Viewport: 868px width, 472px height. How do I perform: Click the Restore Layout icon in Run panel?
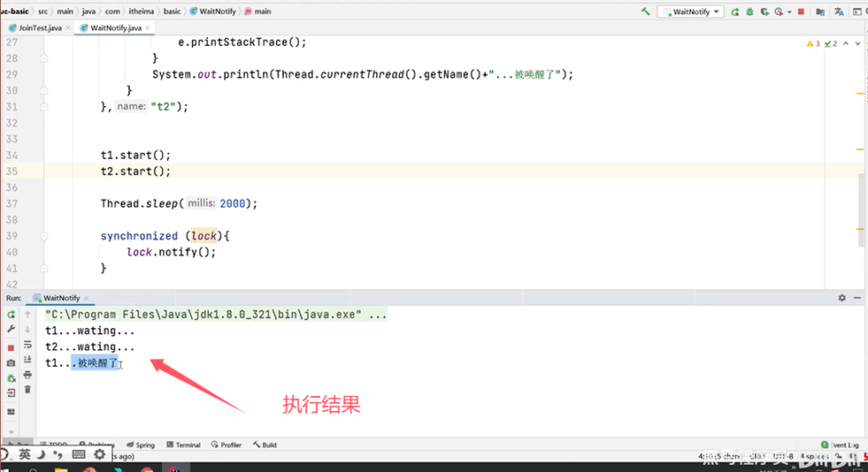[x=12, y=412]
